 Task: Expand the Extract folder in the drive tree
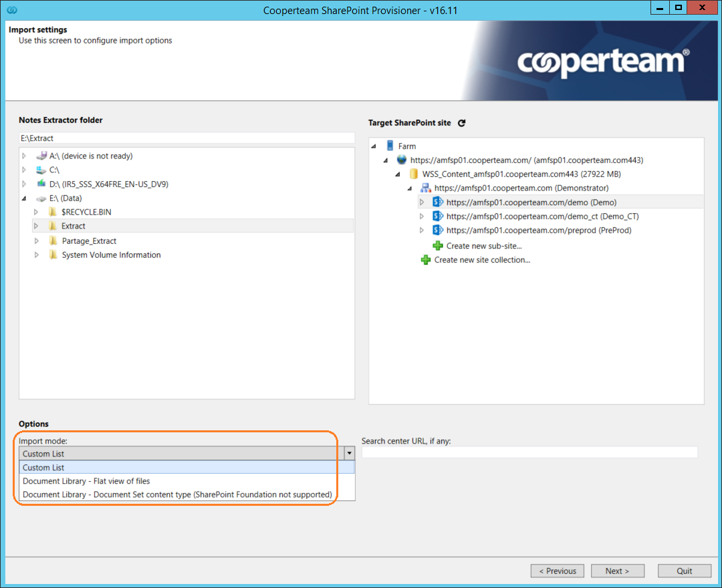click(36, 226)
